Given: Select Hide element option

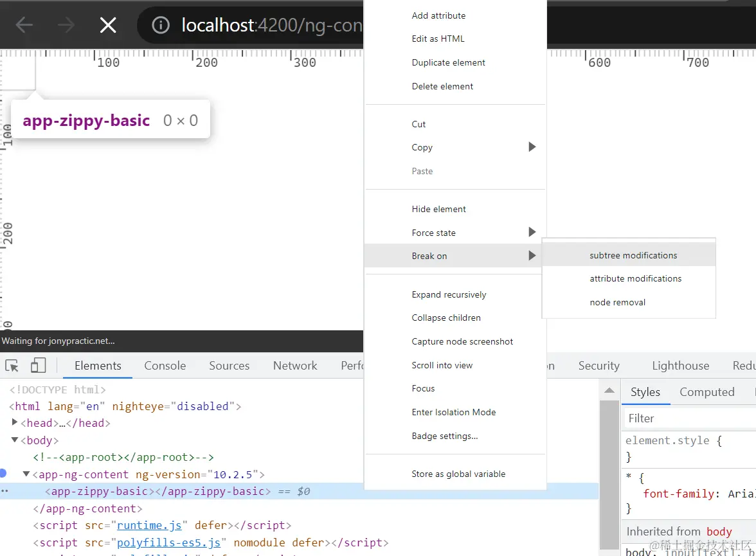Looking at the screenshot, I should click(438, 210).
